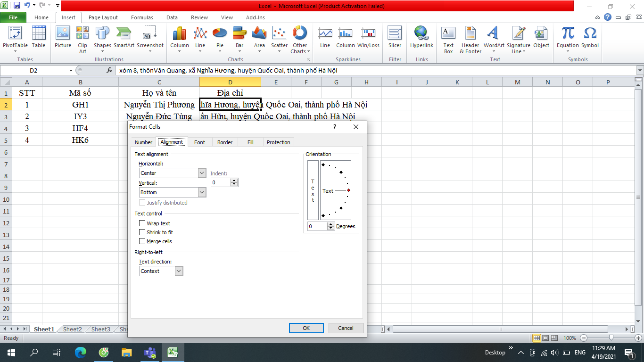Open the Vertical alignment dropdown
The image size is (644, 362).
click(x=202, y=192)
